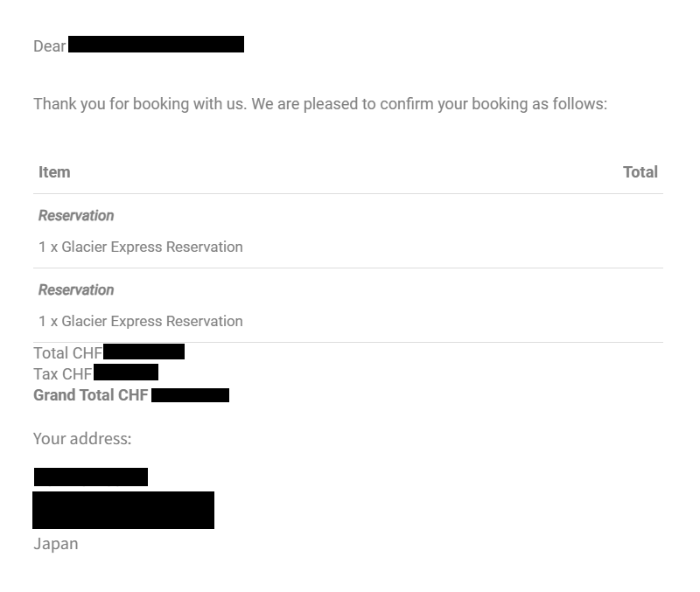Click the Tax CHF label
This screenshot has height=592, width=700.
point(63,374)
